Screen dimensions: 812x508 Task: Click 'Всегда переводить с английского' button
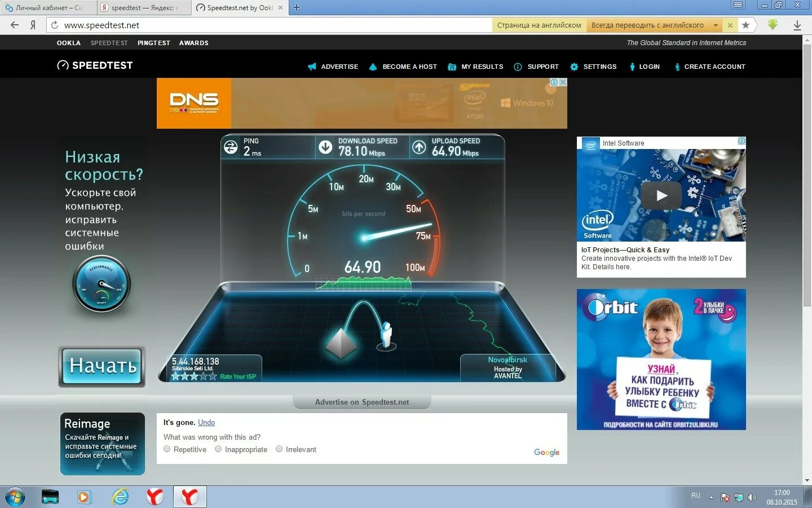click(647, 25)
